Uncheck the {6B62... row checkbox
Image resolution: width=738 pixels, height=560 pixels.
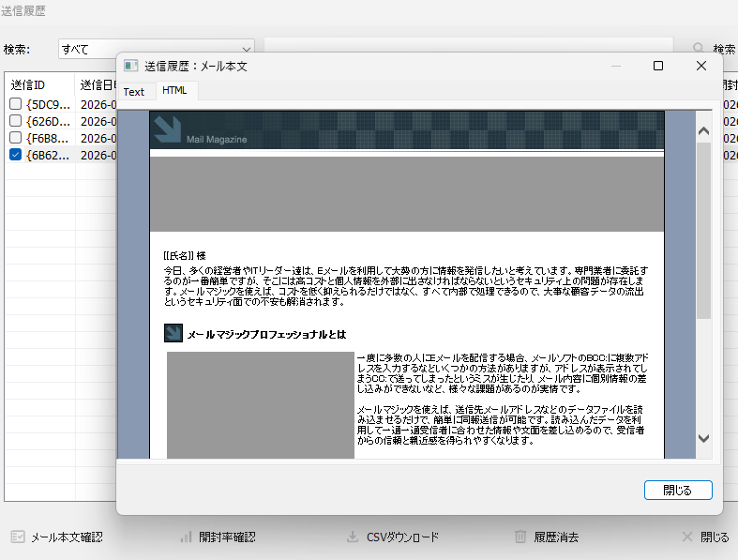pos(16,155)
